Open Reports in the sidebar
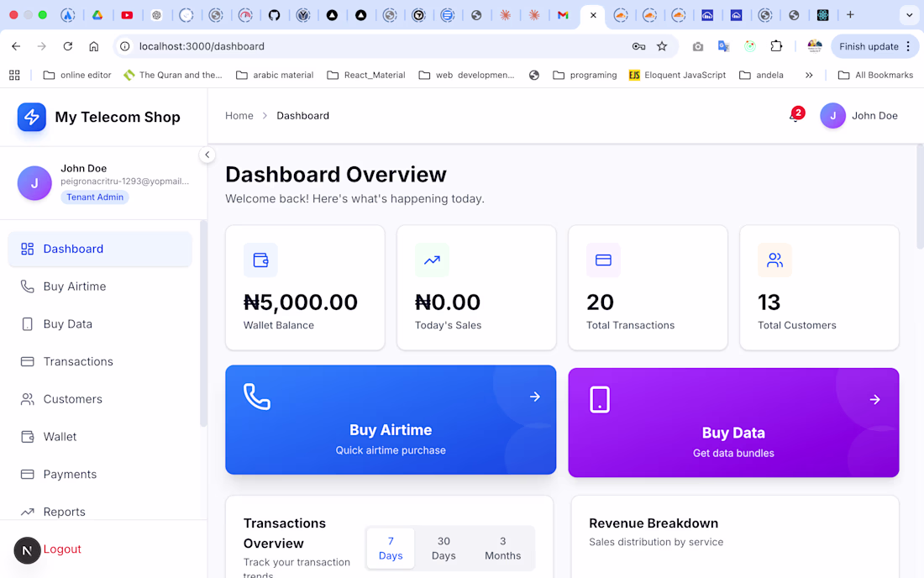Viewport: 924px width, 578px height. (100, 512)
